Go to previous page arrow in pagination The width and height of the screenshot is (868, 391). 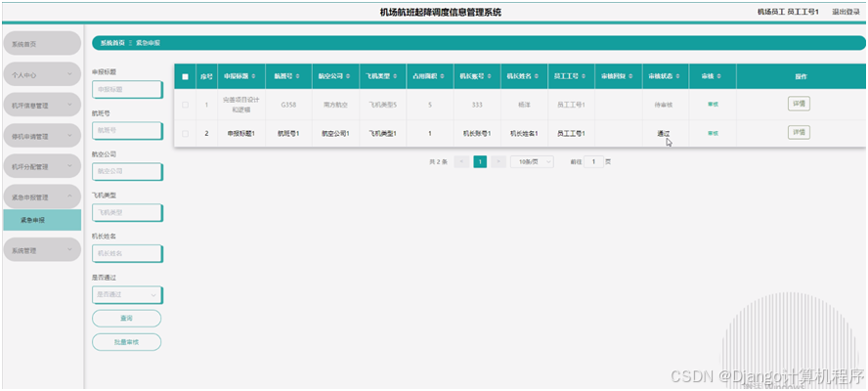461,161
